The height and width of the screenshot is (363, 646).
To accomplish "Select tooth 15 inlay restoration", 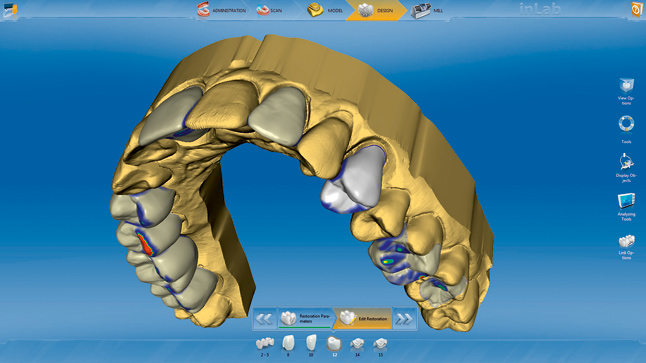I will [x=380, y=346].
